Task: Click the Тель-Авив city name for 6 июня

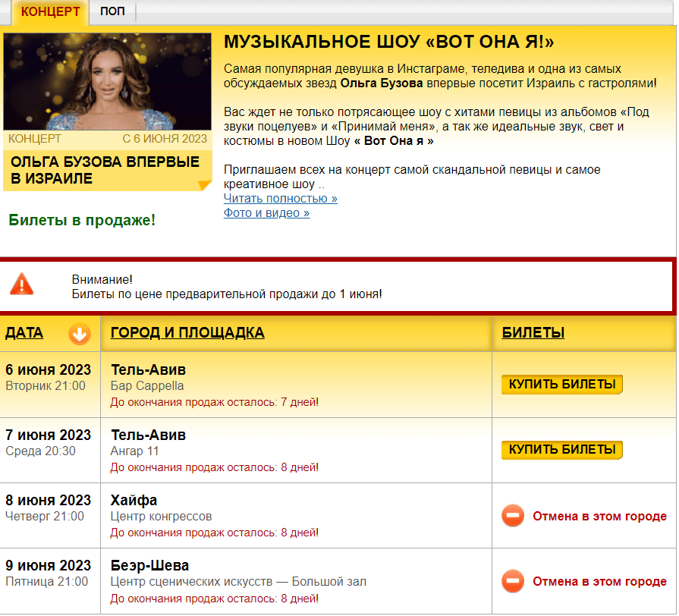Action: coord(148,370)
